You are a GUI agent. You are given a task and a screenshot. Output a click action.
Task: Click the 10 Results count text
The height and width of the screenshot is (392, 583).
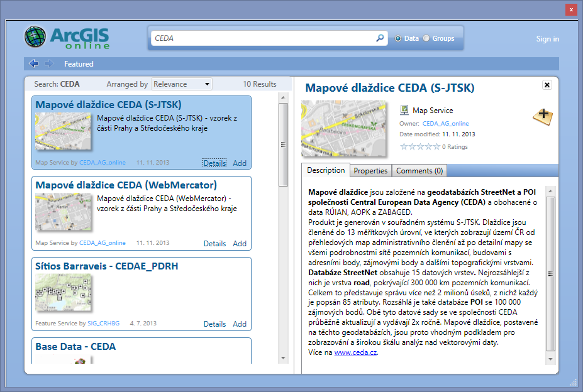coord(260,84)
